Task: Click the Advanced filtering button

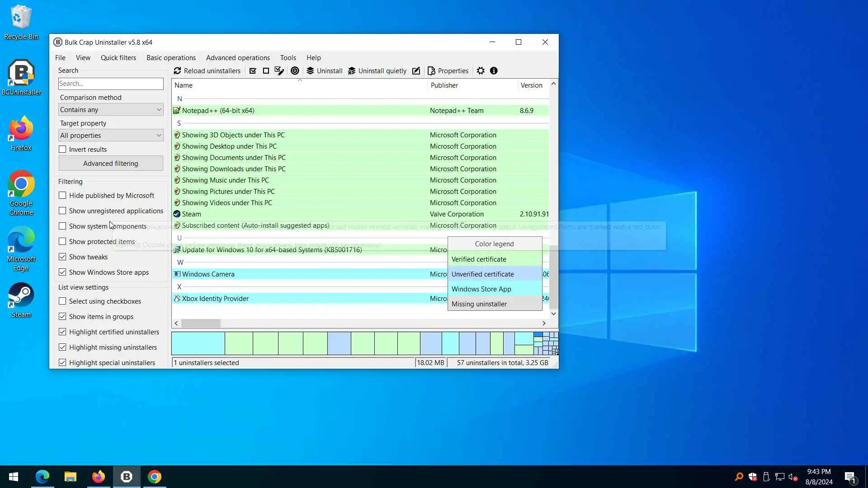Action: click(x=111, y=164)
